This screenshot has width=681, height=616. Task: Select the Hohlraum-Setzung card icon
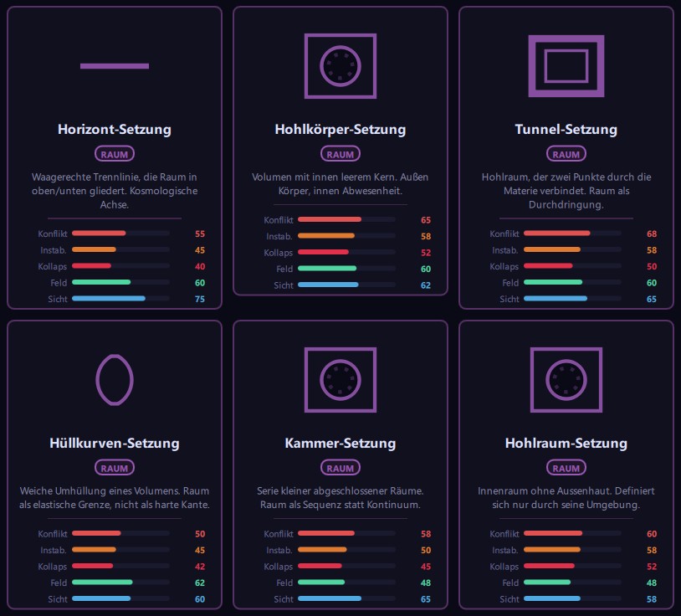point(566,380)
